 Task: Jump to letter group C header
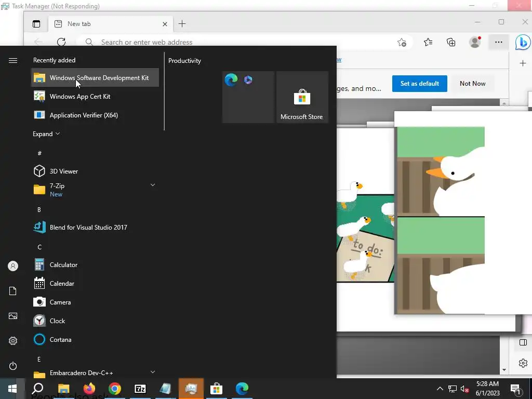tap(39, 247)
